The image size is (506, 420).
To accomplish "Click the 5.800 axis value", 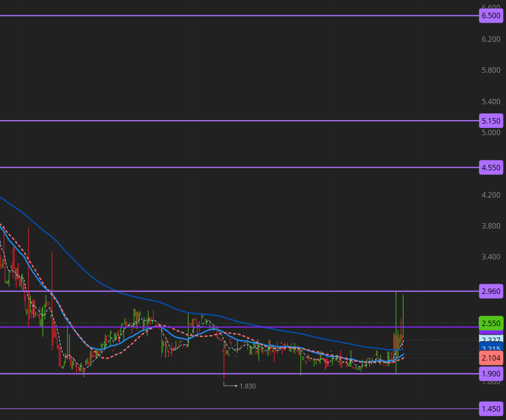I will coord(491,70).
